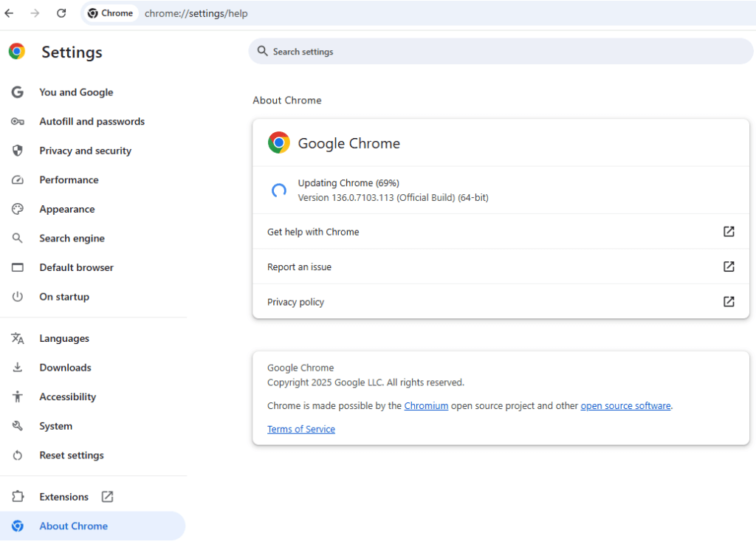Click the external icon for Privacy policy
Screen dimensions: 756x550
click(729, 301)
